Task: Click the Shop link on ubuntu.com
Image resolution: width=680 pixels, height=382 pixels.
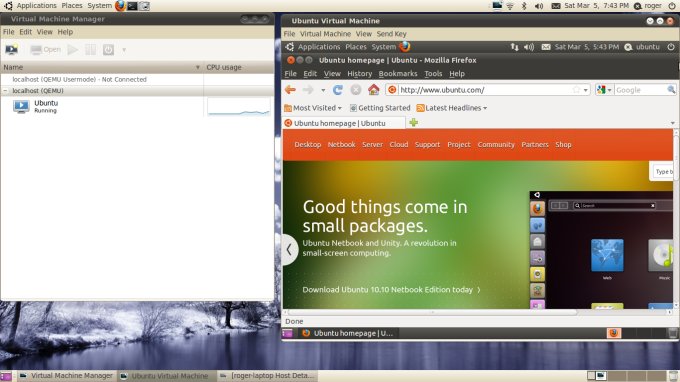Action: [563, 145]
